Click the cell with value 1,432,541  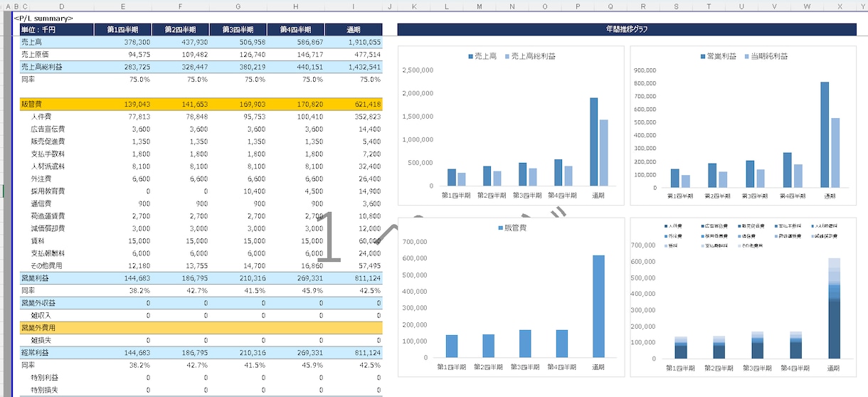[x=354, y=67]
